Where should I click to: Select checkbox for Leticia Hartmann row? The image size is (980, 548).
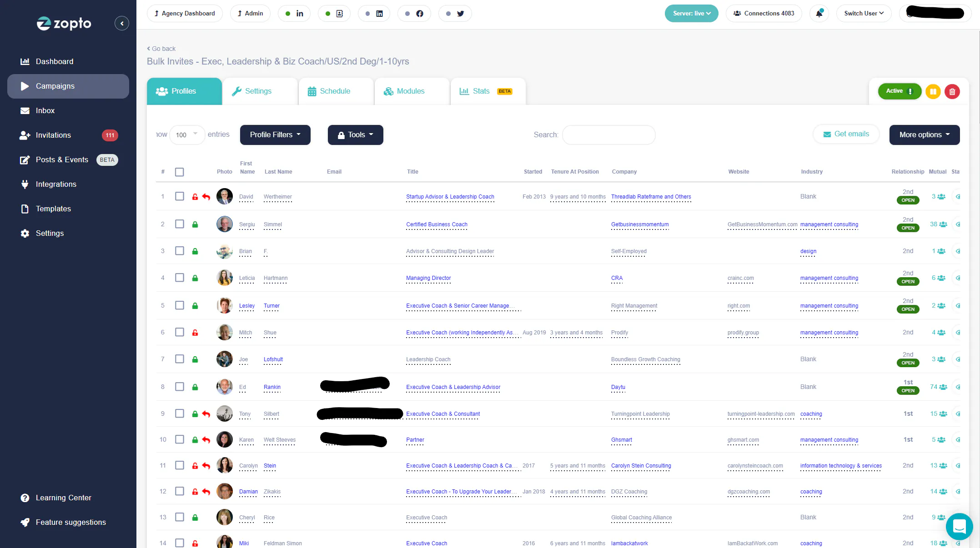[179, 278]
